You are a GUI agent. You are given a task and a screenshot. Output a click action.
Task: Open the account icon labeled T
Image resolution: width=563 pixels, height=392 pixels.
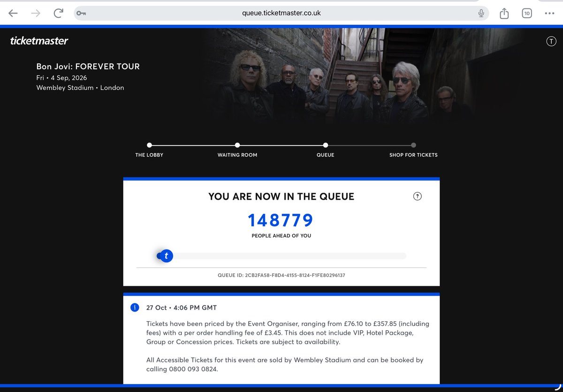click(x=551, y=41)
